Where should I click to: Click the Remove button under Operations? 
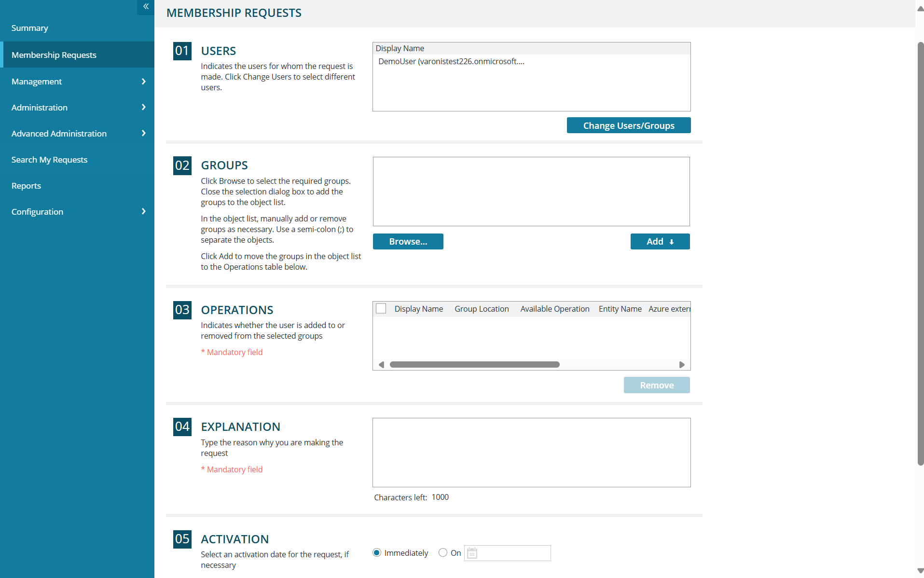click(657, 385)
